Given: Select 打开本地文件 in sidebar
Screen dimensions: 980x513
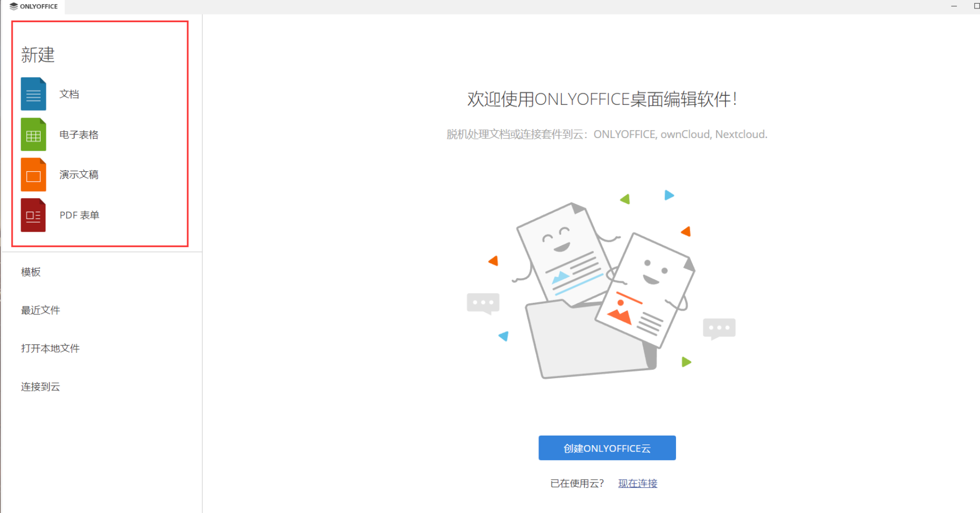Looking at the screenshot, I should [51, 348].
